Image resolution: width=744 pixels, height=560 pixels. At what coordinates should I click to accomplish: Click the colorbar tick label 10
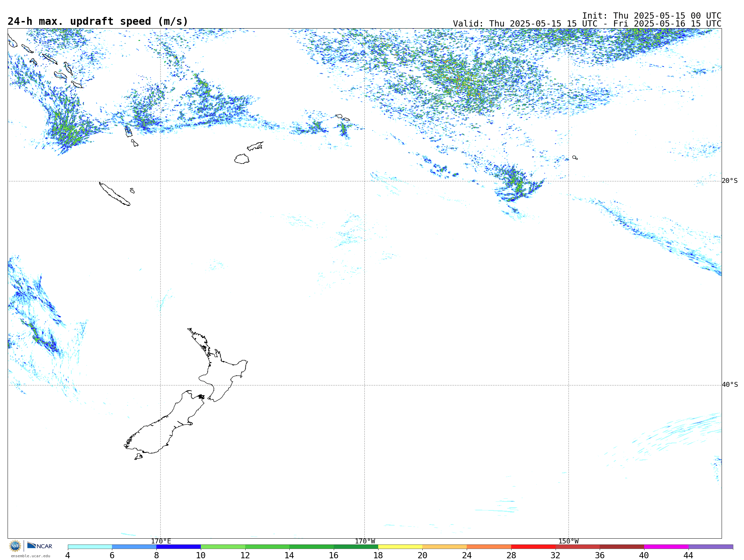tap(201, 555)
